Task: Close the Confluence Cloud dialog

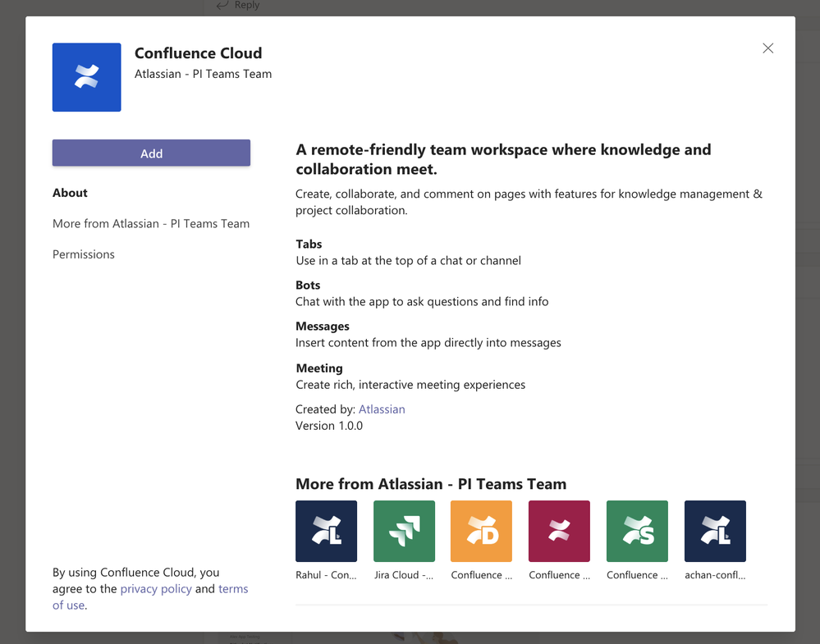Action: tap(767, 48)
